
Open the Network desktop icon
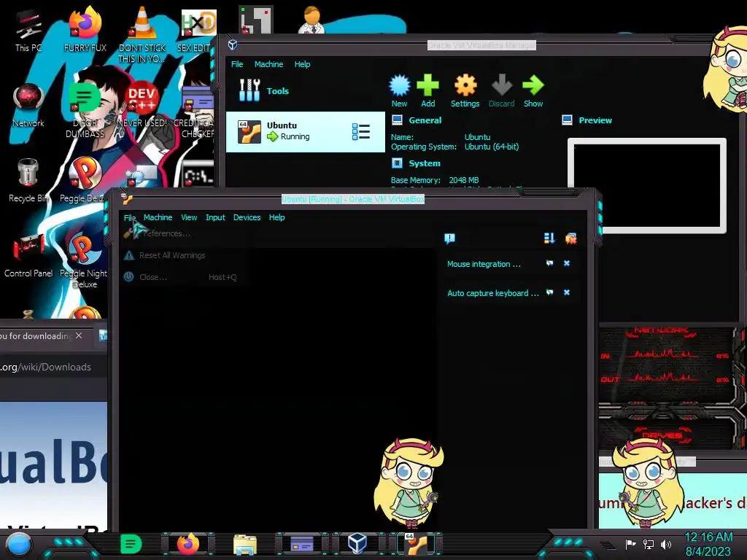[28, 106]
